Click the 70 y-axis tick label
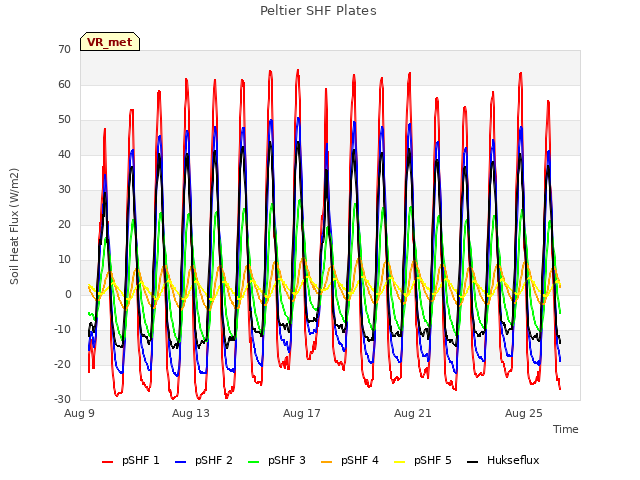The height and width of the screenshot is (480, 640). point(64,50)
